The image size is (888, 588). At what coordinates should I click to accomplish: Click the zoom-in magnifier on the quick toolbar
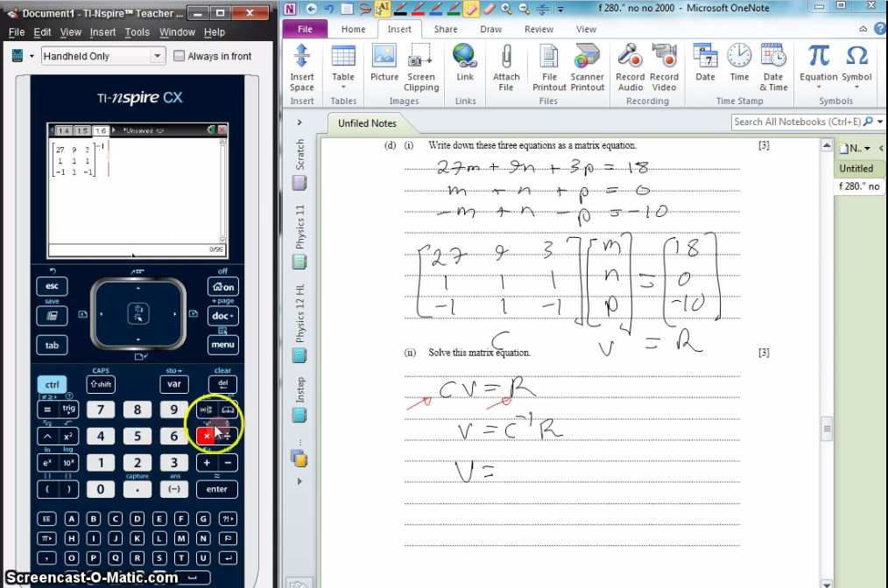tap(504, 8)
